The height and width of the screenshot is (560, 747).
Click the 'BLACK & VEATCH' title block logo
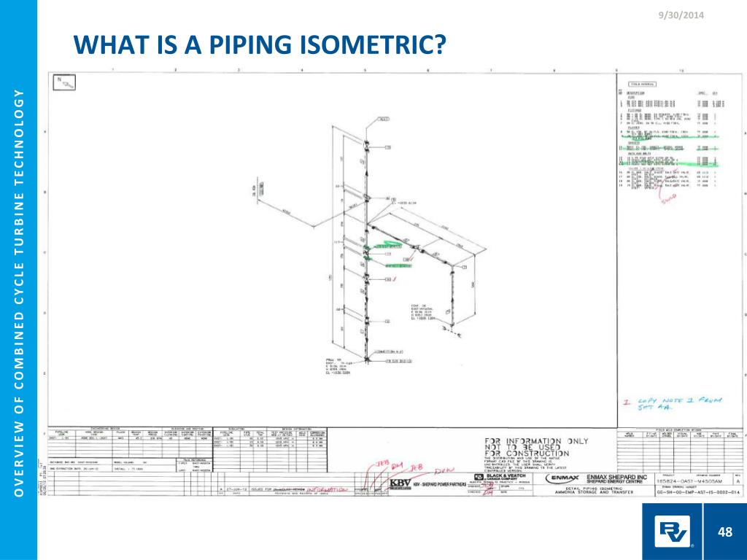[500, 477]
